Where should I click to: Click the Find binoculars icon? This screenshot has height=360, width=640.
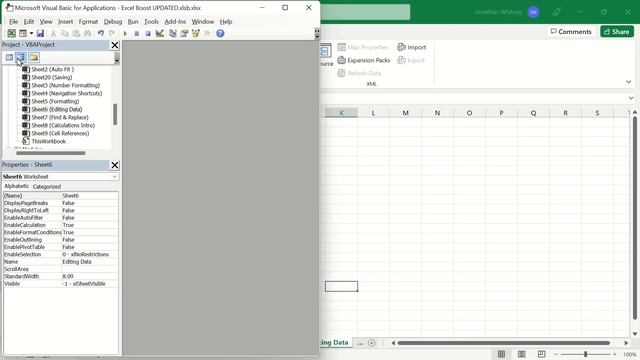(87, 33)
